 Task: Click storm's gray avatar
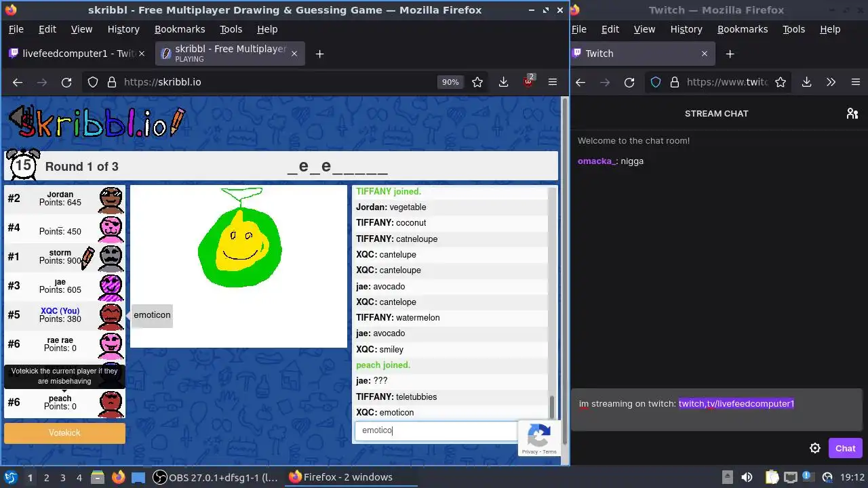(x=111, y=258)
